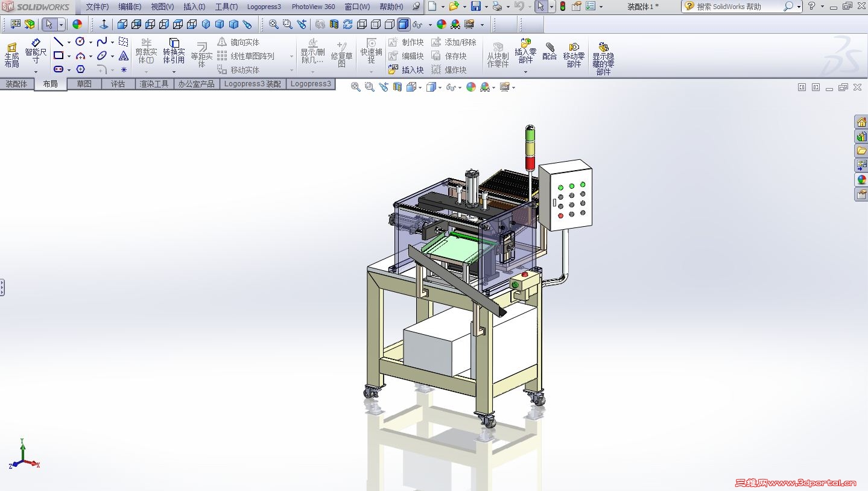
Task: Toggle Section View in heads-up toolbar
Action: (x=398, y=87)
